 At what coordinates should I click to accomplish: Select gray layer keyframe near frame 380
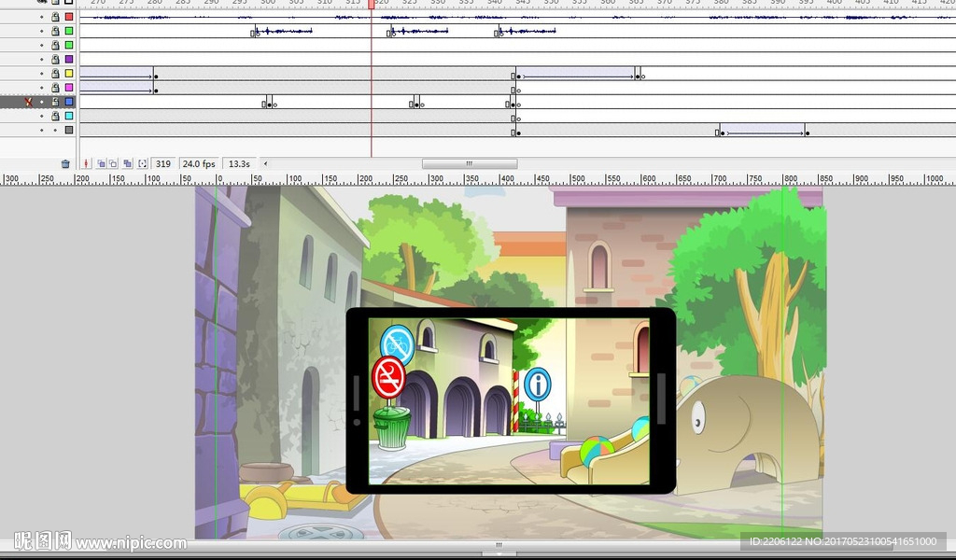point(723,133)
